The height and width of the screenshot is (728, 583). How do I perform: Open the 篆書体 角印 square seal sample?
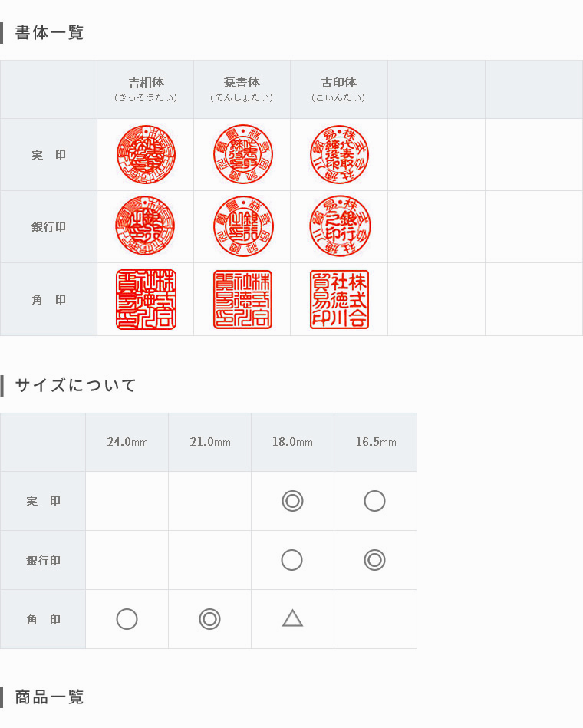(x=242, y=299)
